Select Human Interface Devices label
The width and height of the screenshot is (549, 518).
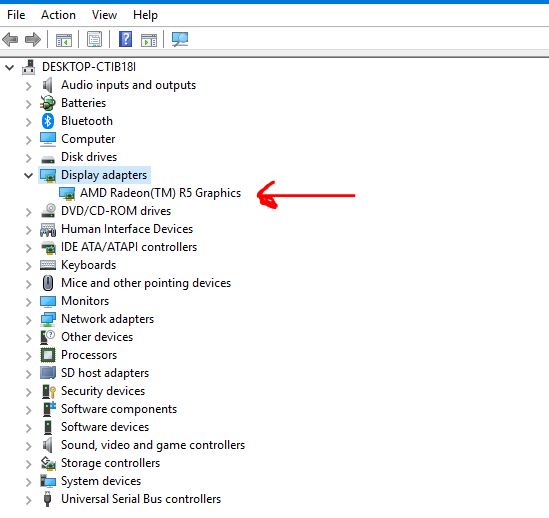click(127, 229)
